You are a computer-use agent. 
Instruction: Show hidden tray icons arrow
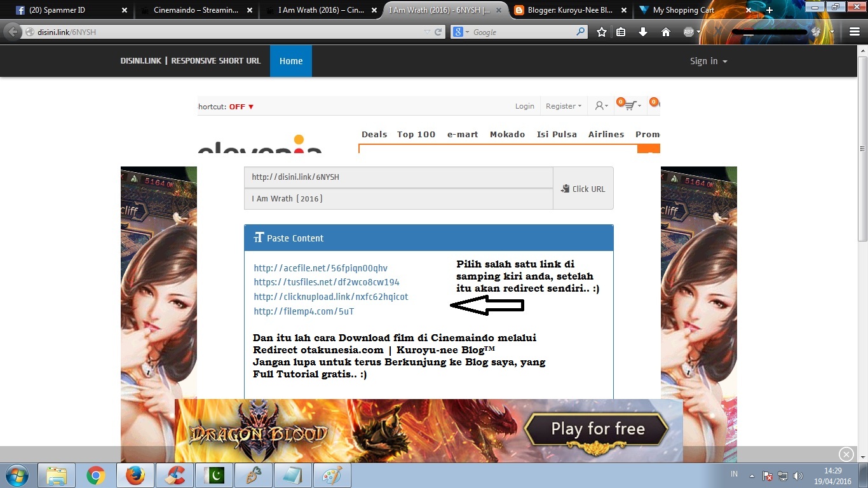752,475
